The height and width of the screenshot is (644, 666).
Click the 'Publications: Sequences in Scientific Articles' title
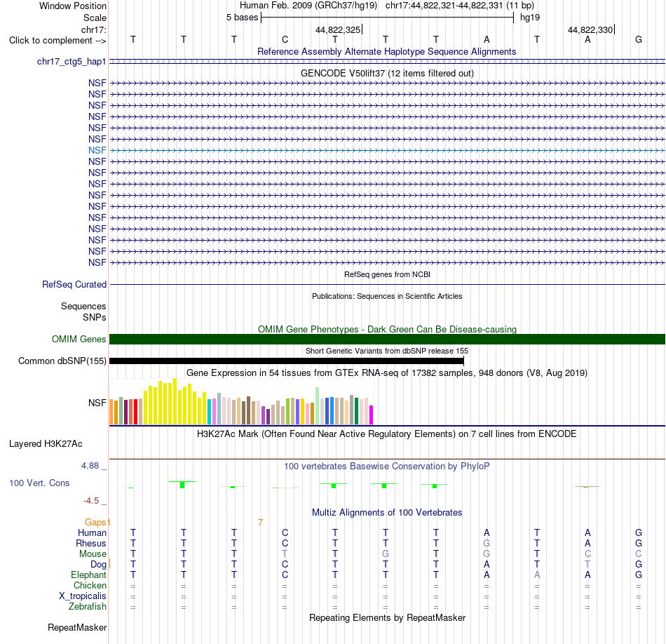tap(387, 296)
